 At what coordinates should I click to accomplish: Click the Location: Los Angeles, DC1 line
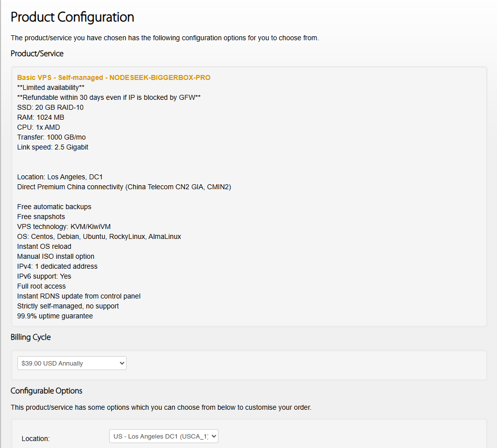(x=60, y=177)
